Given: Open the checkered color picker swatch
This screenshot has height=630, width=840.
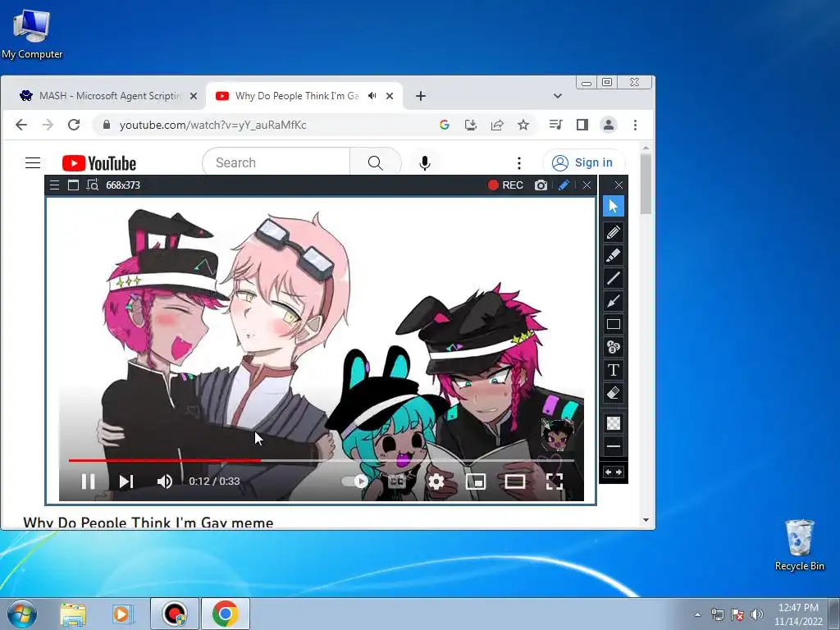Looking at the screenshot, I should [x=614, y=423].
